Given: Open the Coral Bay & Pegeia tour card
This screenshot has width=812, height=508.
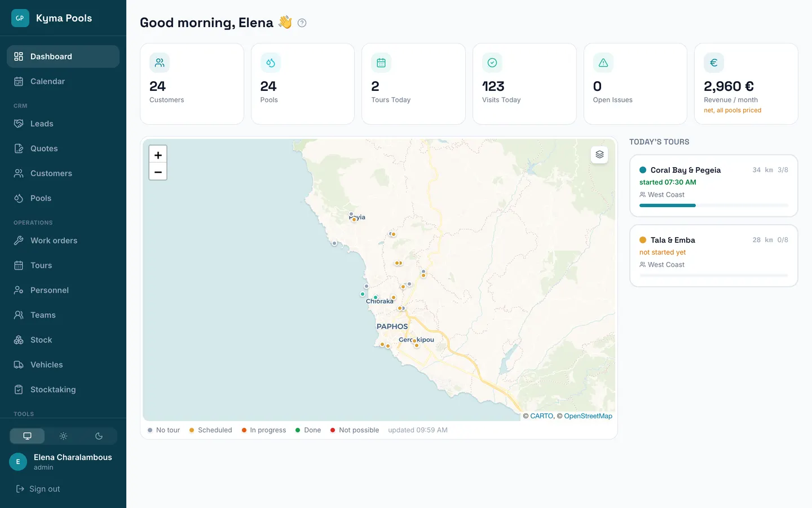Looking at the screenshot, I should pyautogui.click(x=714, y=186).
